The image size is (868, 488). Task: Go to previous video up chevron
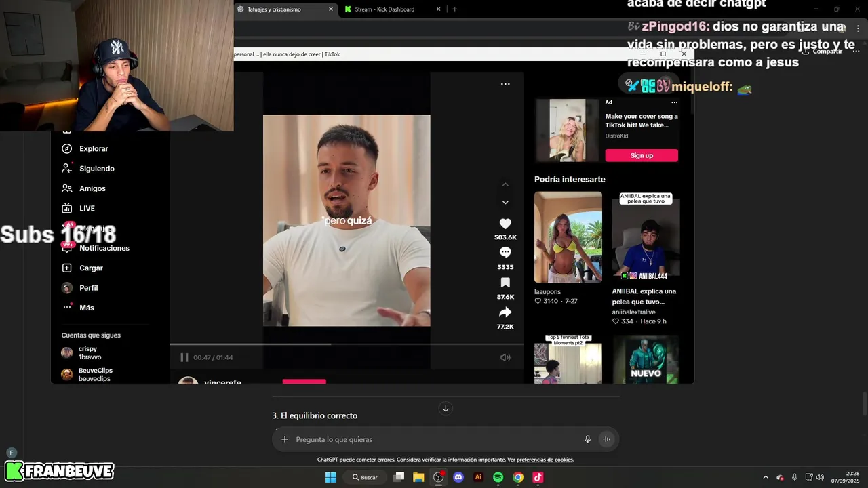pos(505,184)
